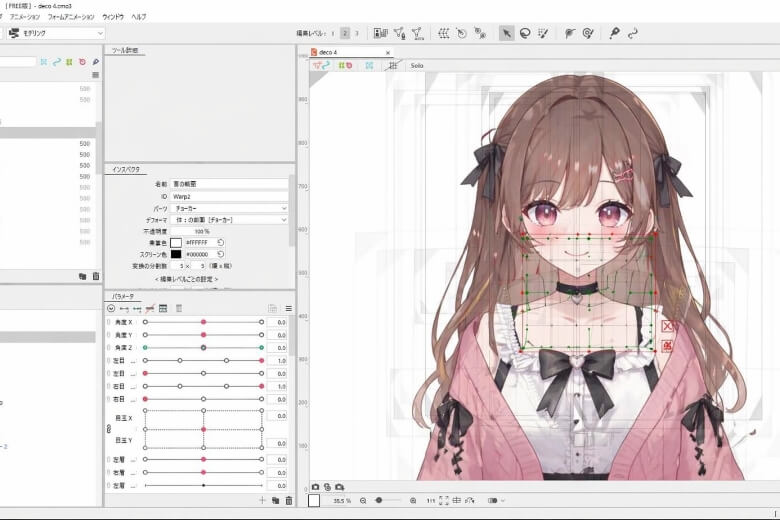
Task: Select the brush selection tool
Action: (x=543, y=33)
